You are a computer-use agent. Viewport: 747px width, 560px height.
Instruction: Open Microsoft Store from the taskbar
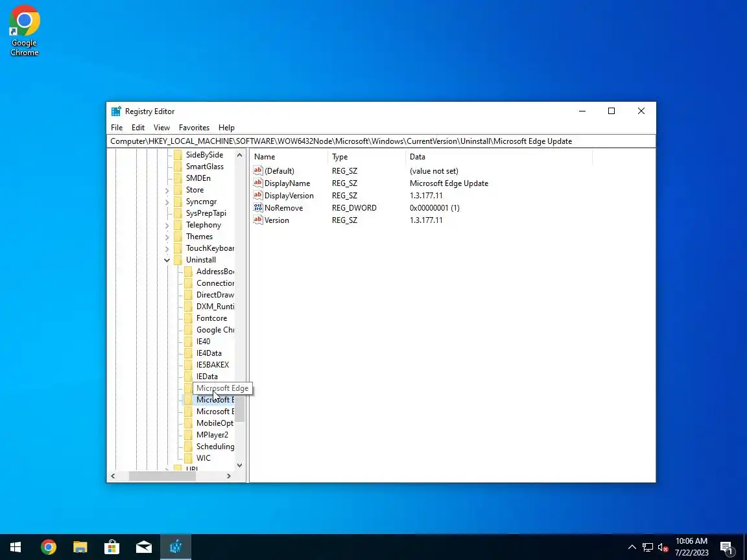coord(112,547)
